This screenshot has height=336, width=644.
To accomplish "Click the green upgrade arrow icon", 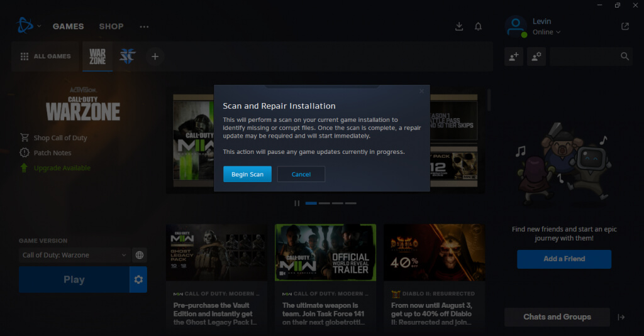I will pos(24,168).
